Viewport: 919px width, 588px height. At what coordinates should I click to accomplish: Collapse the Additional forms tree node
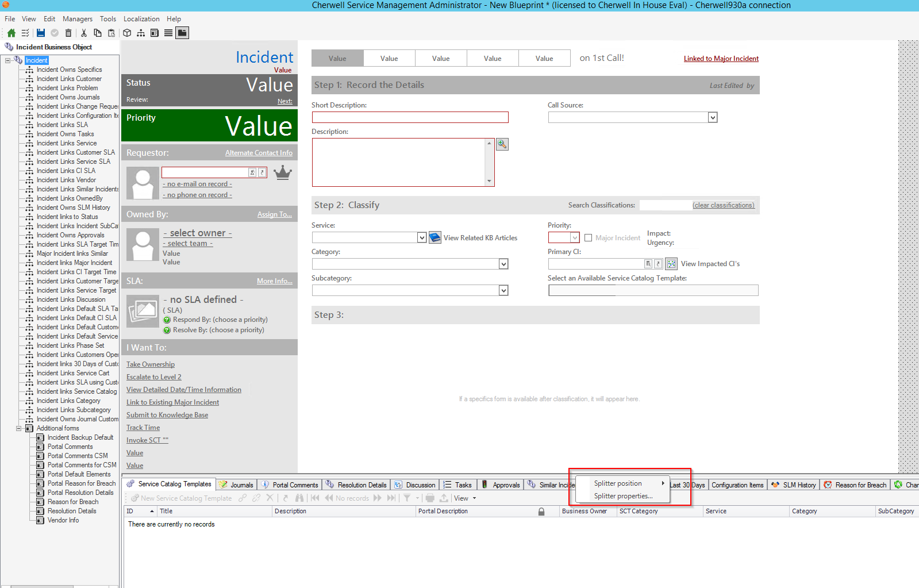pos(19,428)
